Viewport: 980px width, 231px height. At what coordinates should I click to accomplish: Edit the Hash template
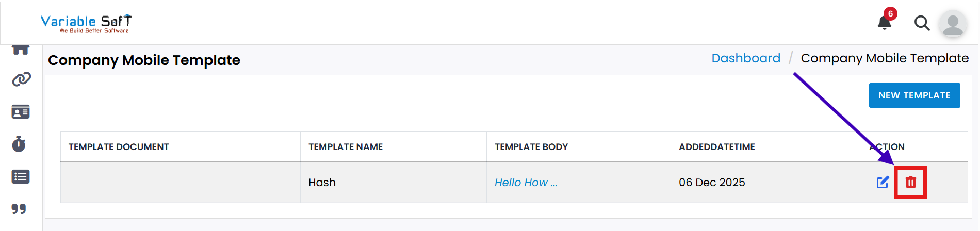[x=883, y=182]
